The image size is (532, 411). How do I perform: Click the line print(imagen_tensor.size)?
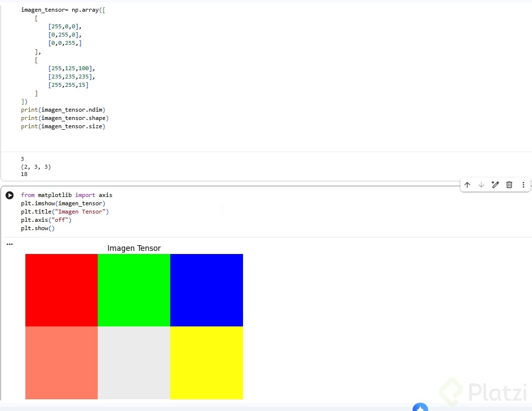63,126
